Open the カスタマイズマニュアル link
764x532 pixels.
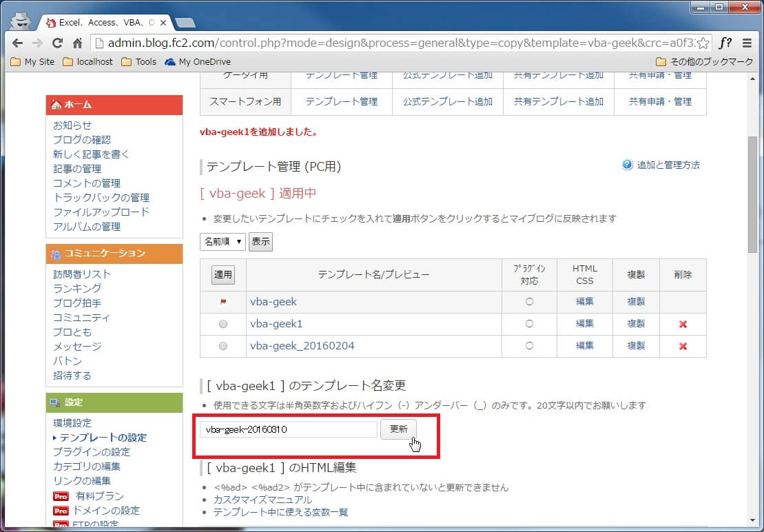[x=262, y=500]
